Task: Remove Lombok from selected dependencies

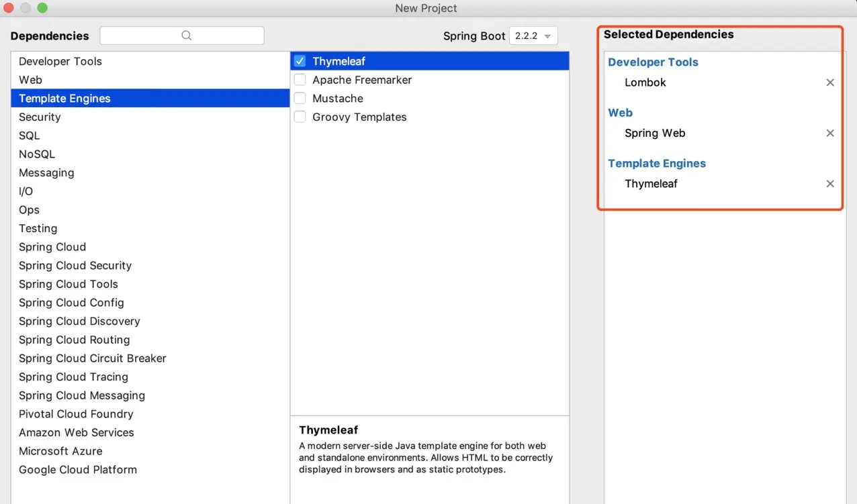Action: [830, 83]
